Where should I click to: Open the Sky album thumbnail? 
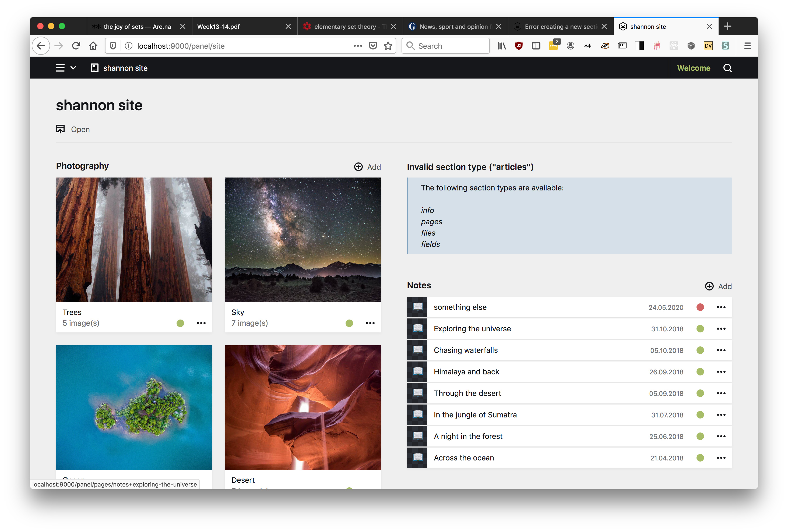[303, 240]
